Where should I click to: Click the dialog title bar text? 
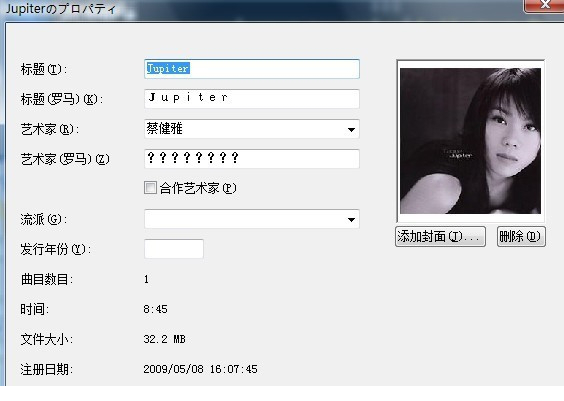[x=60, y=9]
